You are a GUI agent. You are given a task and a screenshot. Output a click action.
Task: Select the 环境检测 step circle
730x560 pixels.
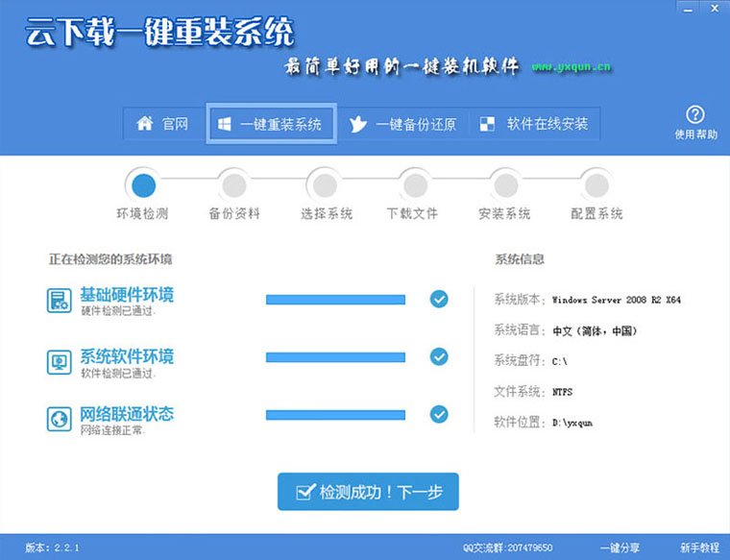(x=142, y=183)
